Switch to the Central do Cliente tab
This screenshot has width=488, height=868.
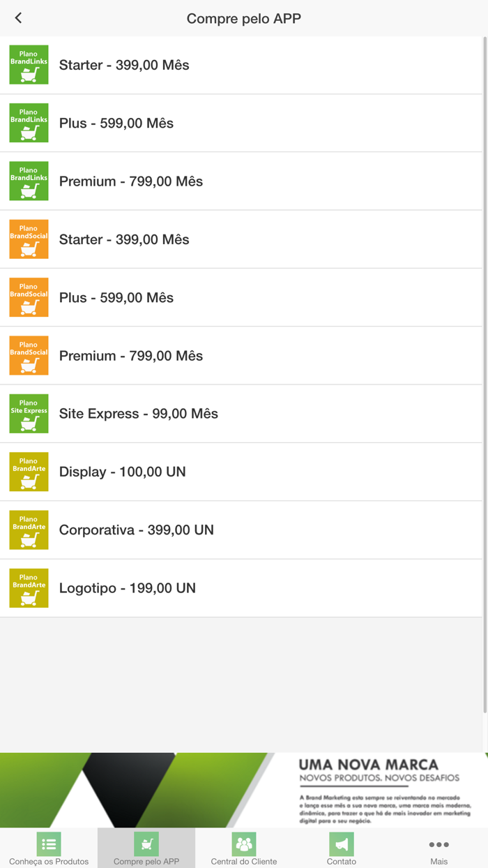[244, 848]
